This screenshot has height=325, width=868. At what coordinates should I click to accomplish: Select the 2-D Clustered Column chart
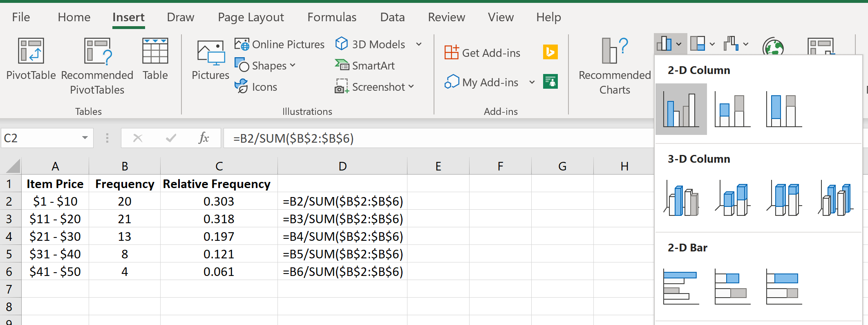click(681, 110)
